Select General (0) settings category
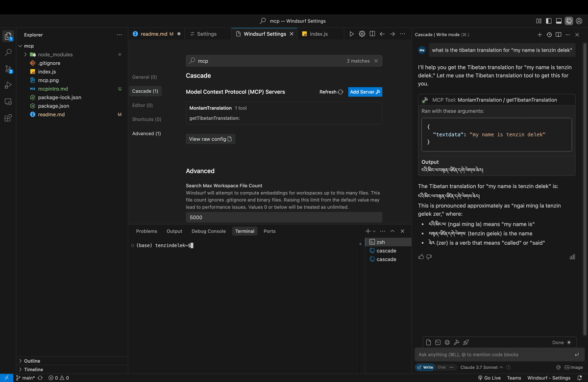The image size is (588, 382). click(145, 77)
